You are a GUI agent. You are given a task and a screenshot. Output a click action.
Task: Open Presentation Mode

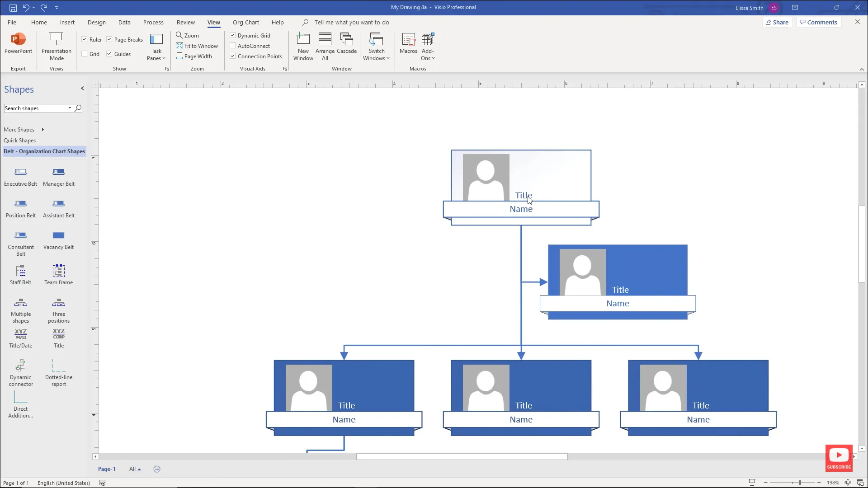pos(56,45)
